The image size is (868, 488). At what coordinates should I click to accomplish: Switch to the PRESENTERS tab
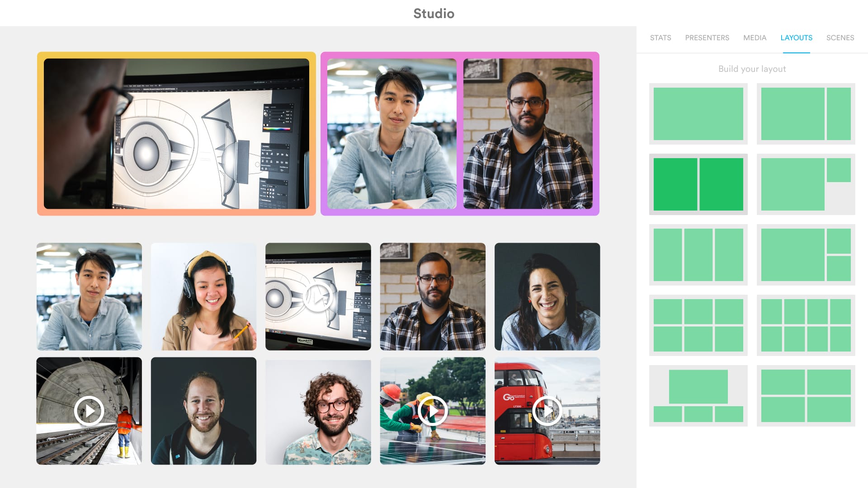[x=707, y=38]
